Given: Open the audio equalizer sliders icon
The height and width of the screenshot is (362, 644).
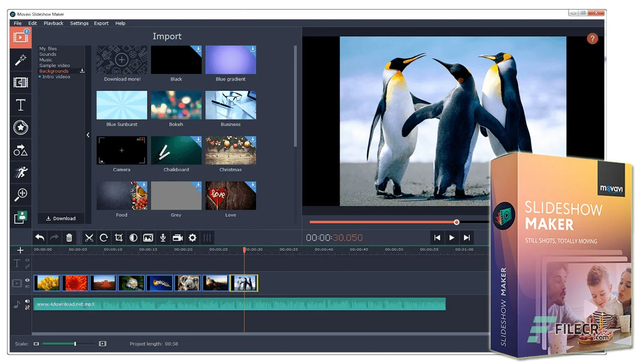Looking at the screenshot, I should click(207, 238).
